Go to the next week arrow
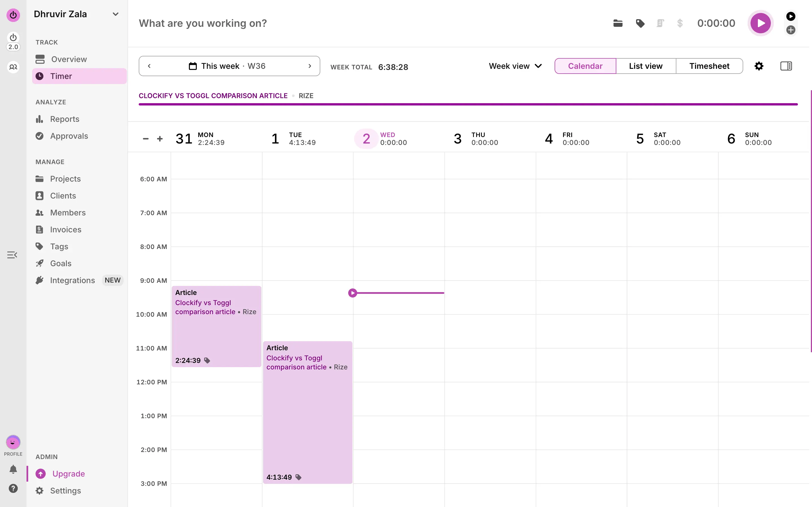 pos(310,66)
